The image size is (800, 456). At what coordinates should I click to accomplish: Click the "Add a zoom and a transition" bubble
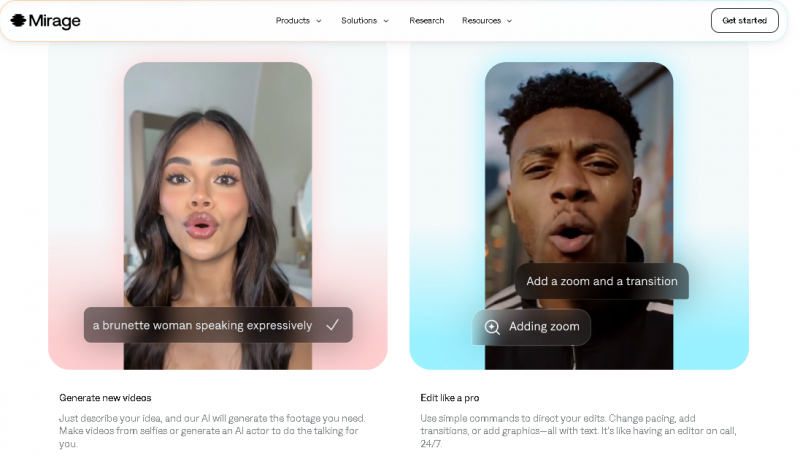[x=601, y=281]
